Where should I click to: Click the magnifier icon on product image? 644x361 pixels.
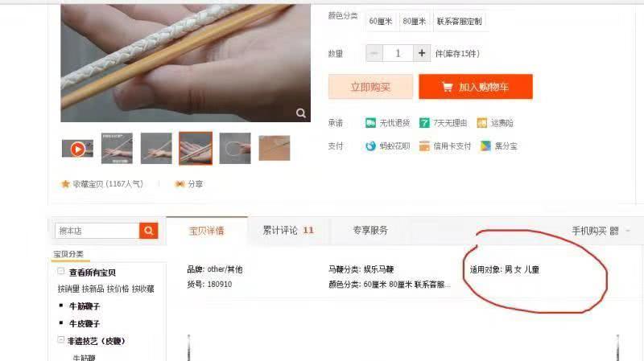[300, 113]
